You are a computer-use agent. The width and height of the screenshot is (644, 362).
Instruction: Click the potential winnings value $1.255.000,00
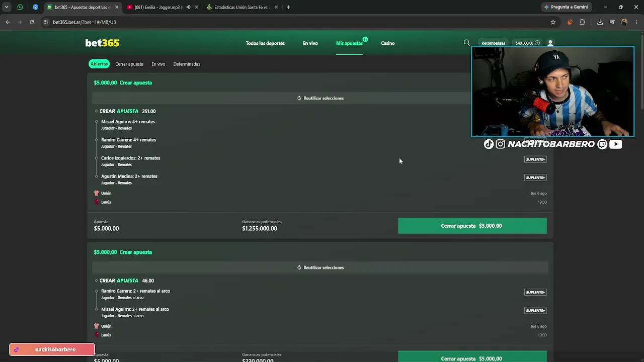260,228
